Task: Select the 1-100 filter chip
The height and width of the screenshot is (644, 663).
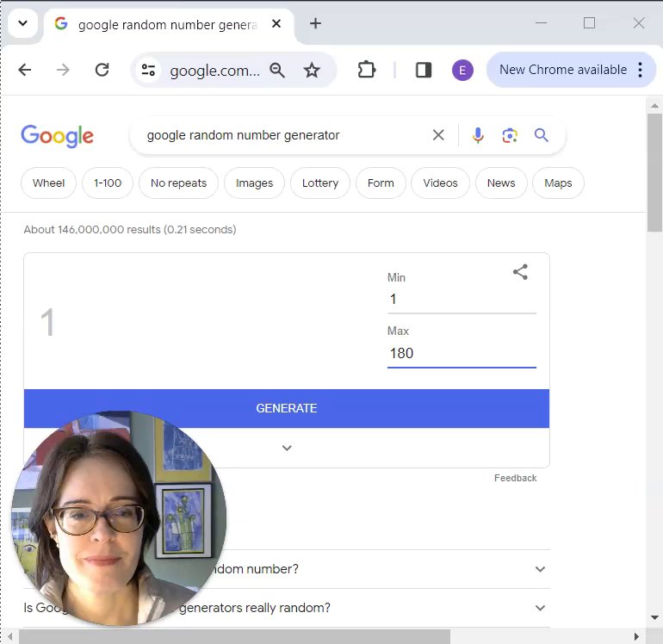Action: (108, 183)
